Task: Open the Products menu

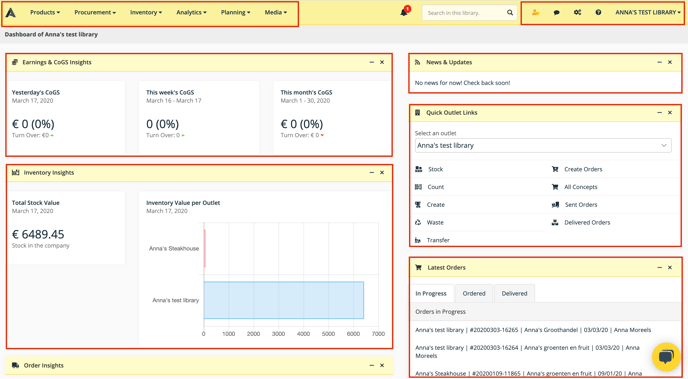Action: pyautogui.click(x=45, y=12)
